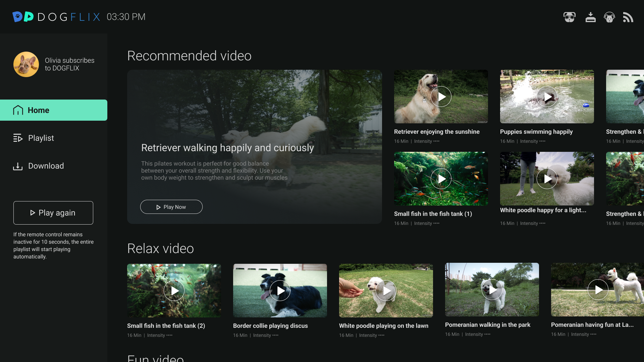Click the DOGFLIX paw logo

click(x=23, y=17)
